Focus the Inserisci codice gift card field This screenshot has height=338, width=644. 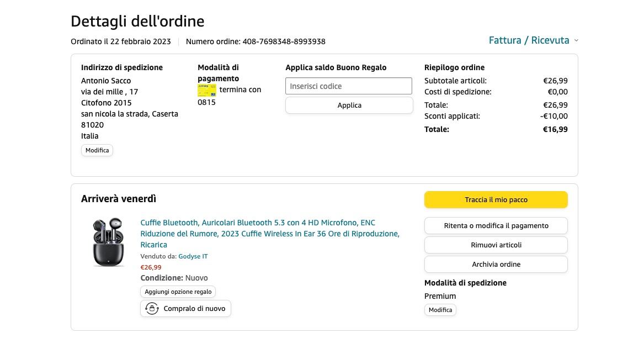point(348,86)
